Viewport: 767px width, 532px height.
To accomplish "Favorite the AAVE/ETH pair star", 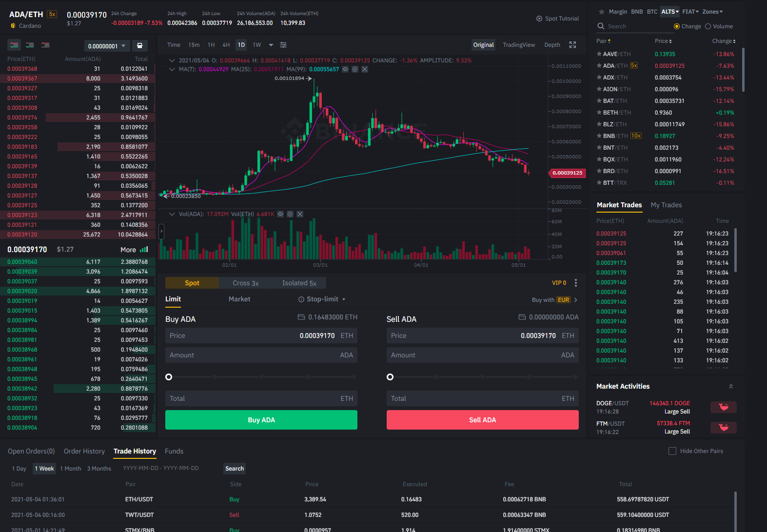I will pyautogui.click(x=599, y=54).
